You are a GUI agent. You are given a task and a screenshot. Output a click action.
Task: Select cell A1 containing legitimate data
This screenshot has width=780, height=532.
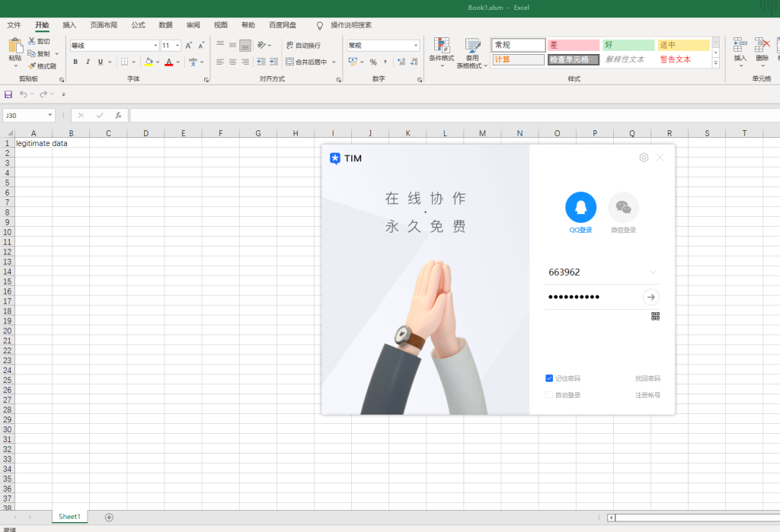[34, 143]
